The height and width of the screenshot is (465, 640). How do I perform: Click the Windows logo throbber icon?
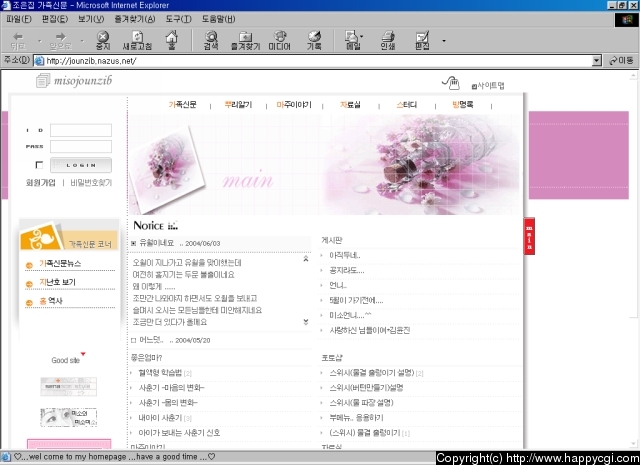coord(627,20)
